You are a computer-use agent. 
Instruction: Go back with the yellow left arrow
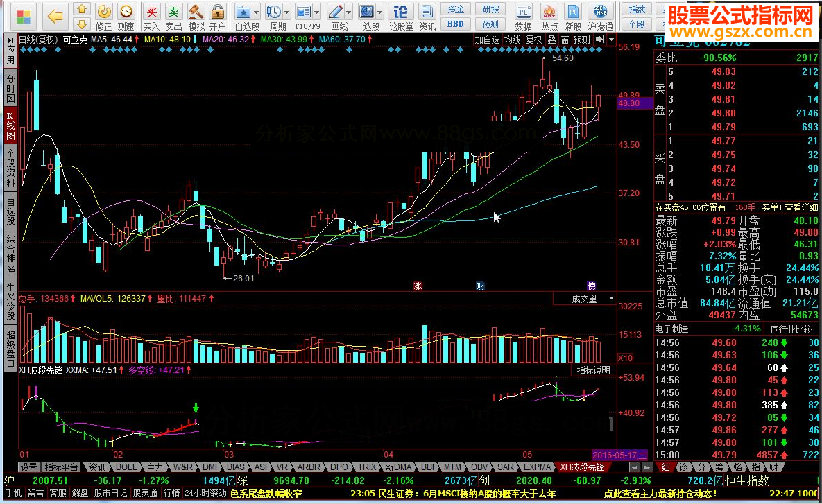(x=55, y=16)
